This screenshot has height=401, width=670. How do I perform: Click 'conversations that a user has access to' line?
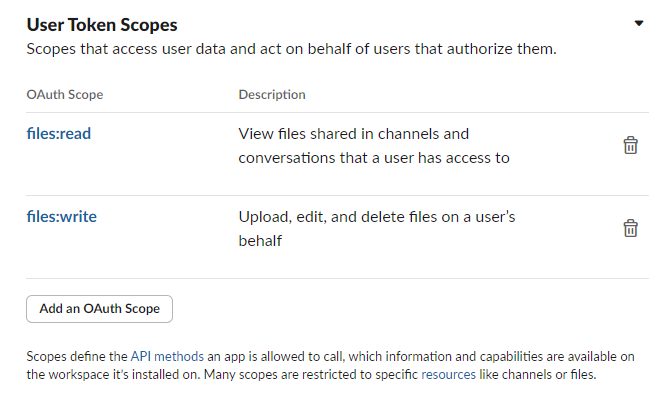click(374, 158)
